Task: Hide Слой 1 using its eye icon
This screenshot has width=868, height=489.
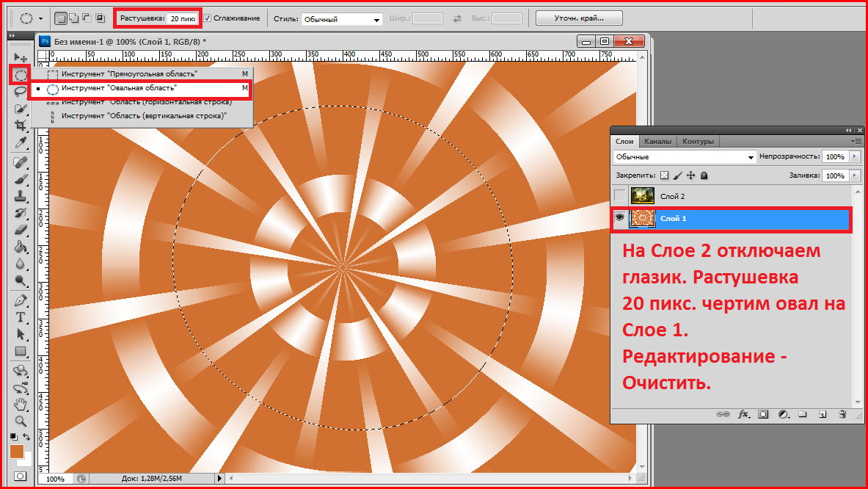Action: [x=620, y=218]
